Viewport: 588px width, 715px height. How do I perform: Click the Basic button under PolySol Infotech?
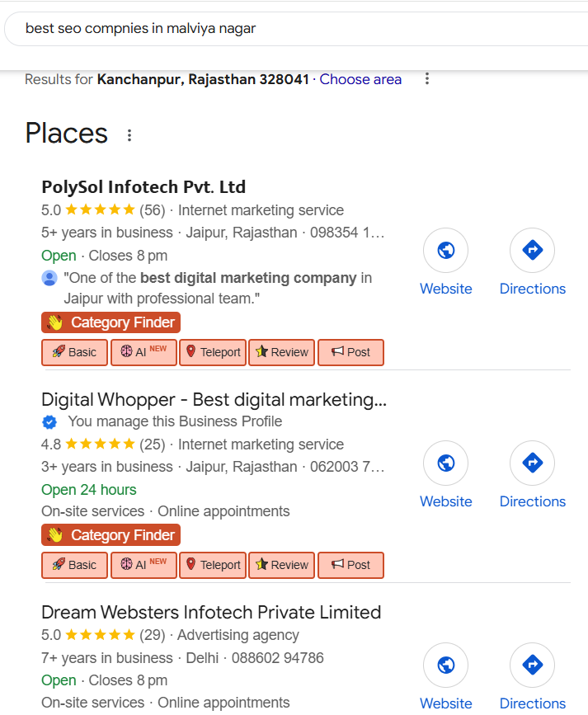click(74, 352)
